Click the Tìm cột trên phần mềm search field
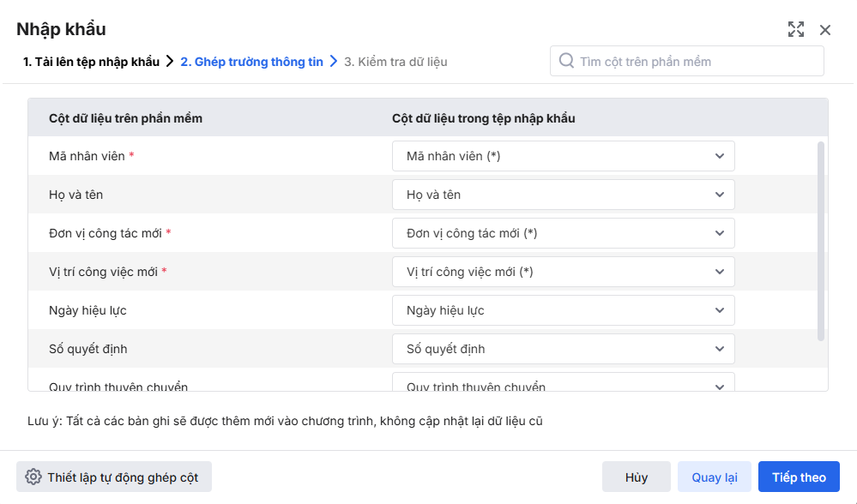 pos(695,62)
